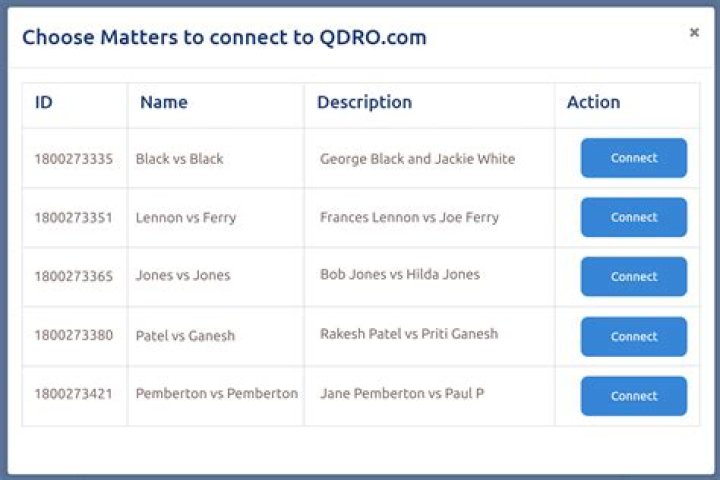Click the Action column header
720x480 pixels.
pyautogui.click(x=593, y=102)
